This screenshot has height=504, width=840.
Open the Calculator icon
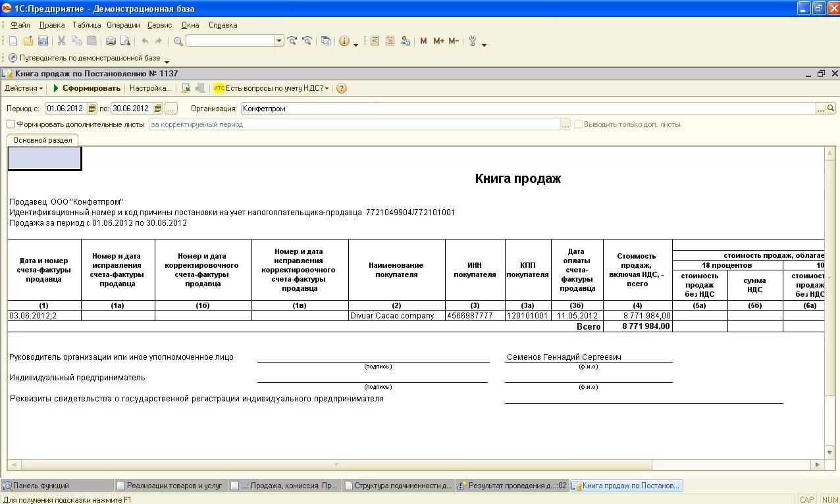coord(375,41)
